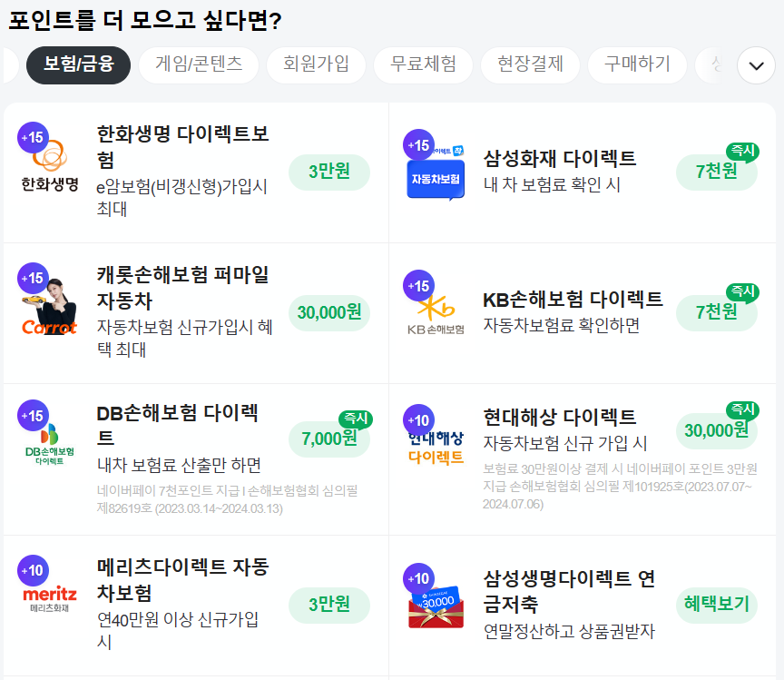Open the 회원가입 category tab

pos(316,65)
